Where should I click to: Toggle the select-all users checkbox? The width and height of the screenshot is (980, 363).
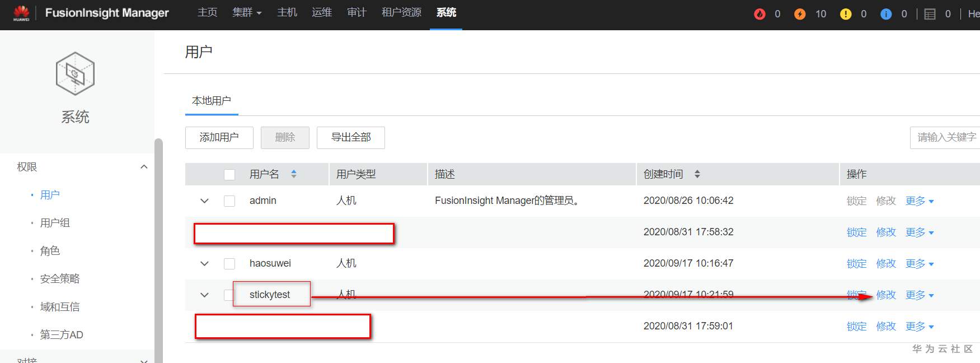[x=229, y=175]
